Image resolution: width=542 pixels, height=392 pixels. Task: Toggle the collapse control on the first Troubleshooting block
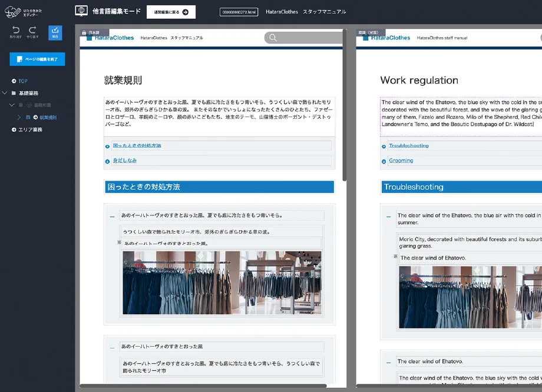click(x=388, y=216)
